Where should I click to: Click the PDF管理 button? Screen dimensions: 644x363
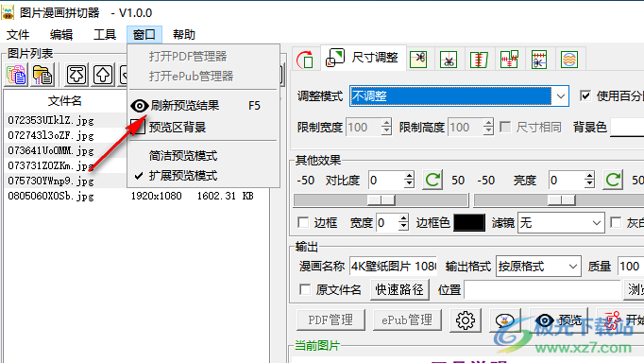(x=330, y=320)
